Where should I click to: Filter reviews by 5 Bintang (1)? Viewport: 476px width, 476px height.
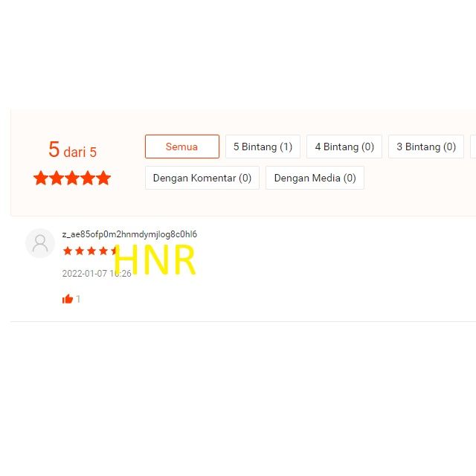tap(263, 147)
